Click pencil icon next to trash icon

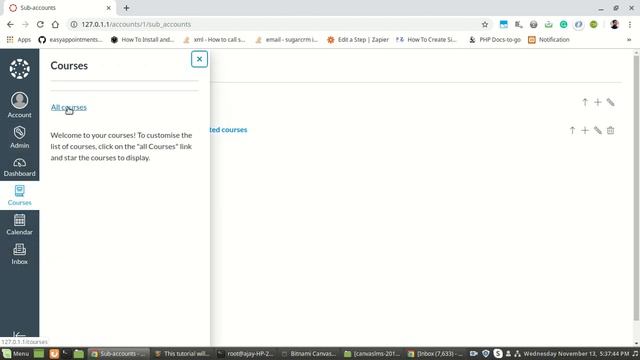click(598, 130)
